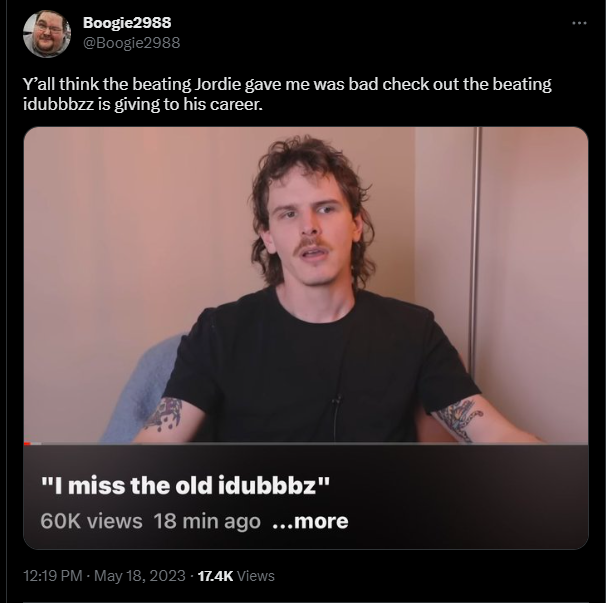Screen dimensions: 606x603
Task: Click the video thumbnail image
Action: pyautogui.click(x=306, y=284)
